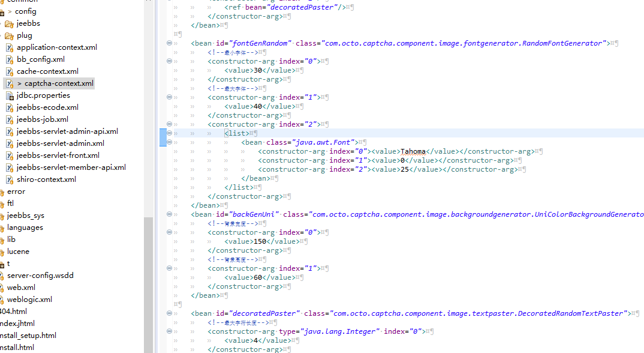Place cursor in value 60 text

pos(258,277)
